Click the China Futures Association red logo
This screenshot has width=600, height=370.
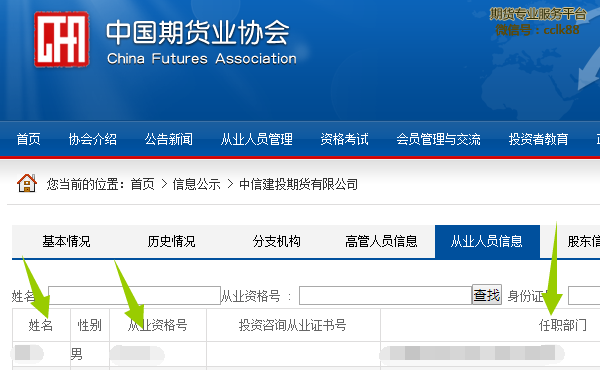(62, 39)
